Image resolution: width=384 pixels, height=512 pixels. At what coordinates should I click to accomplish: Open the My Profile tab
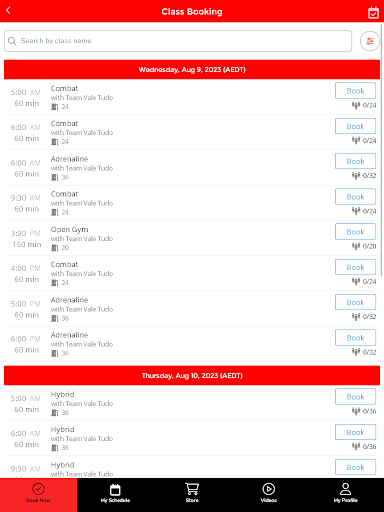346,493
